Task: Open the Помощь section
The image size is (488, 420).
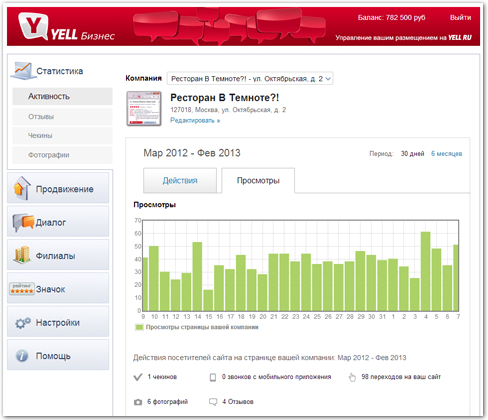Action: click(x=58, y=355)
